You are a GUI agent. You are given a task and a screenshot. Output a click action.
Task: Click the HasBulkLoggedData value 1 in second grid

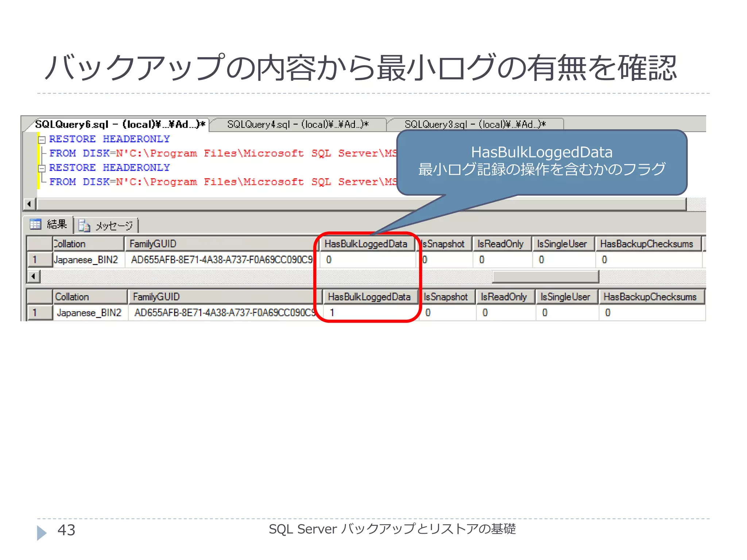[370, 313]
